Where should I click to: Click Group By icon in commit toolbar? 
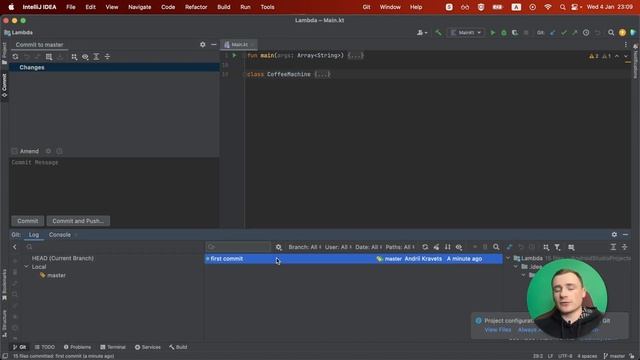[74, 57]
